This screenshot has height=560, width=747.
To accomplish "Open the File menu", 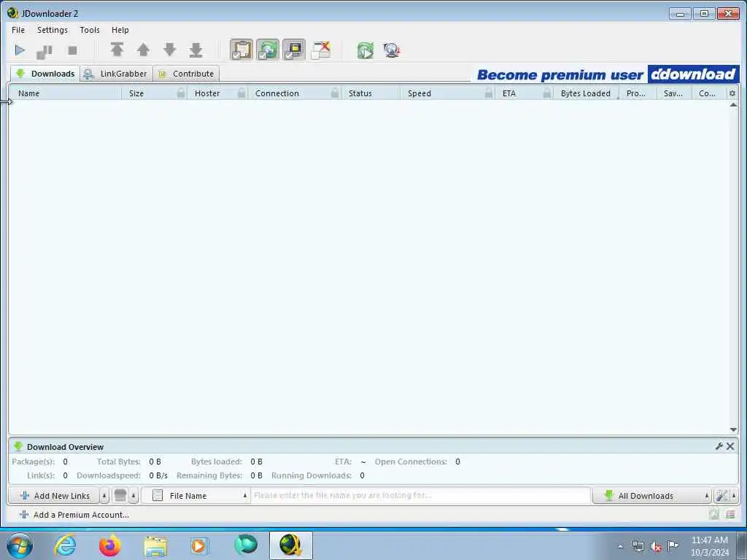I will [x=18, y=29].
